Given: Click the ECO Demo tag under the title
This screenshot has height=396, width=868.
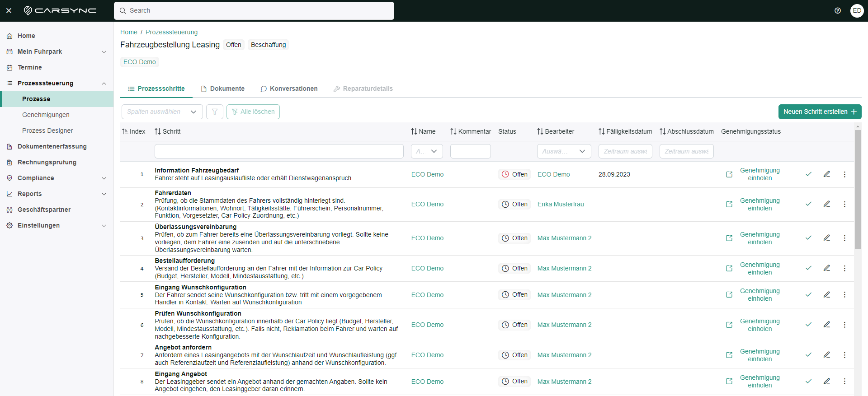Looking at the screenshot, I should coord(140,62).
